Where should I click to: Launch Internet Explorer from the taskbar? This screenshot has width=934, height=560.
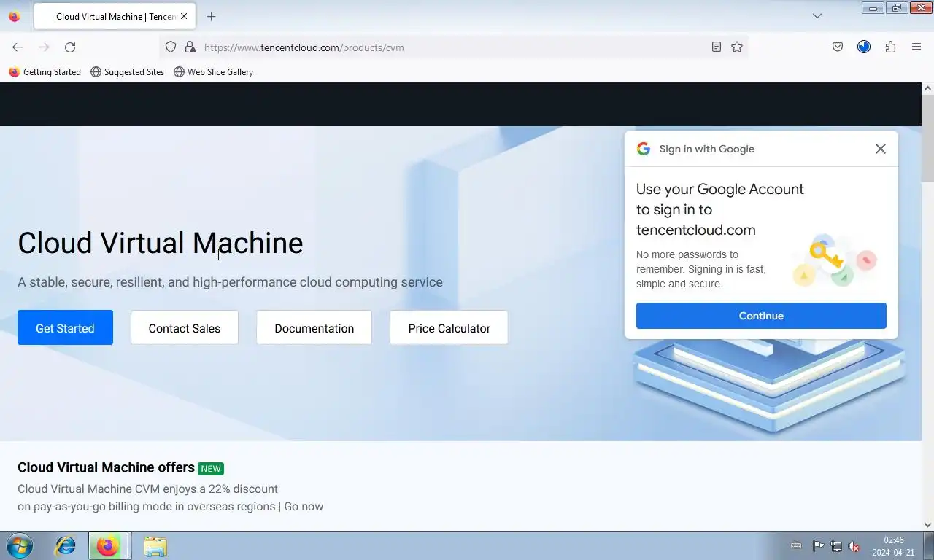click(x=66, y=545)
